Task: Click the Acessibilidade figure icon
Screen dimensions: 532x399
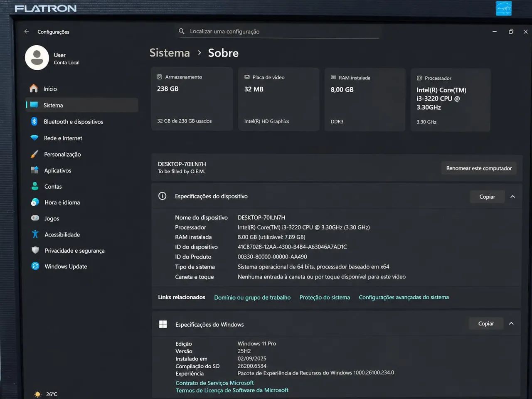Action: pos(35,234)
